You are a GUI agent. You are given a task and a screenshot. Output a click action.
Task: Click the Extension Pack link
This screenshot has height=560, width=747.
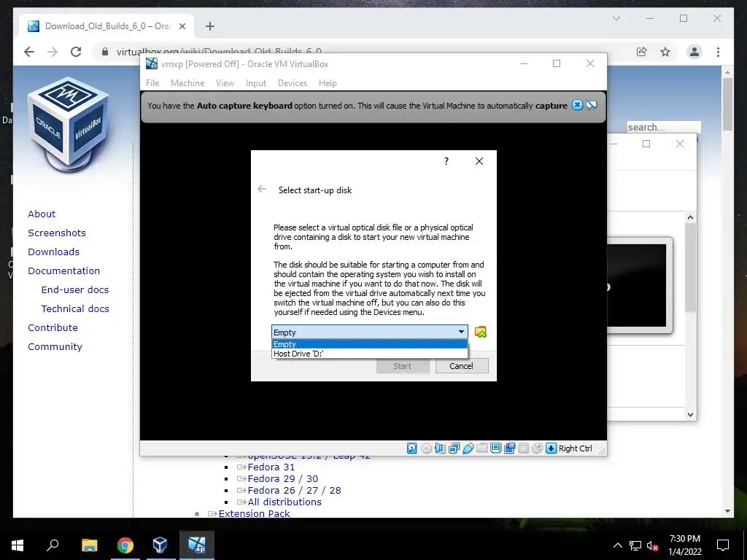tap(254, 513)
